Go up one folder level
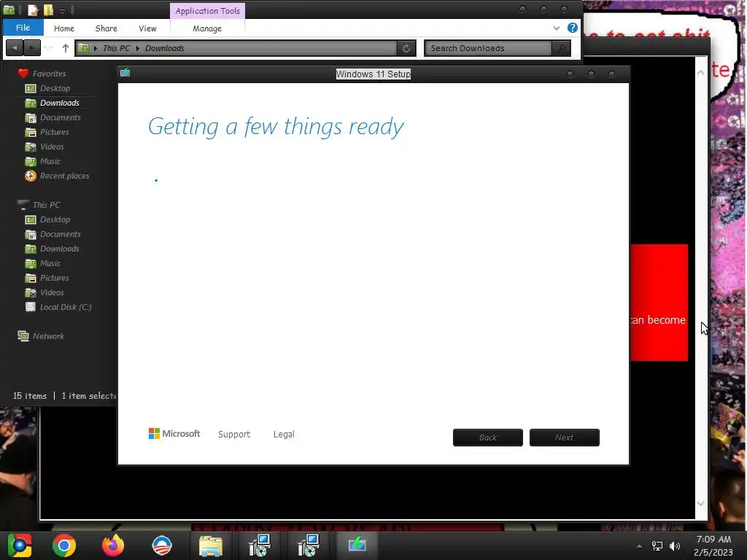747x560 pixels. coord(65,48)
